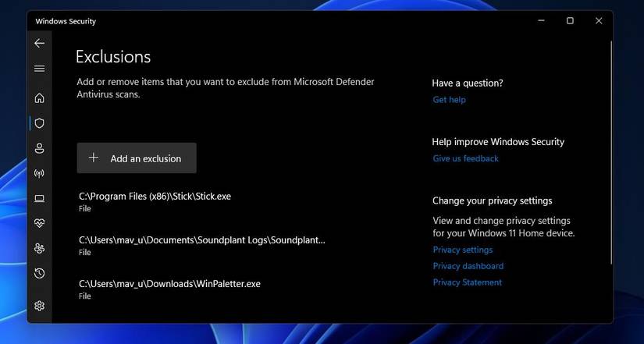Open App & browser control laptop icon
This screenshot has width=644, height=344.
coord(40,199)
